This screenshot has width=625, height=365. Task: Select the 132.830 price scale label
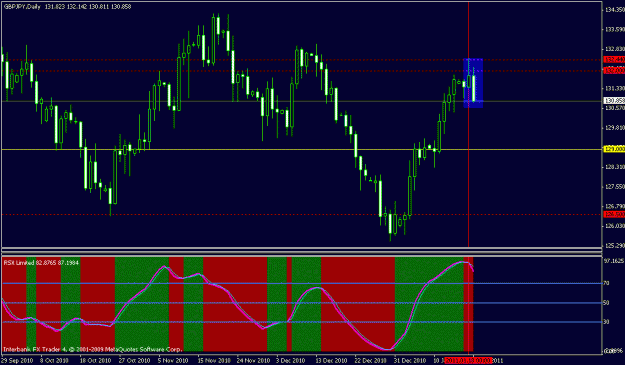coord(614,49)
